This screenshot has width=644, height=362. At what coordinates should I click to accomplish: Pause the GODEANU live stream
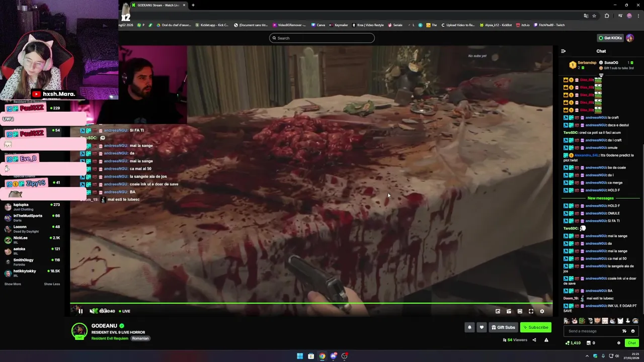tap(80, 311)
